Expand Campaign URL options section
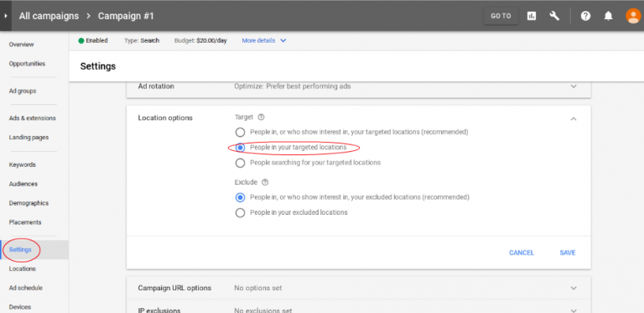The image size is (644, 313). click(x=574, y=288)
